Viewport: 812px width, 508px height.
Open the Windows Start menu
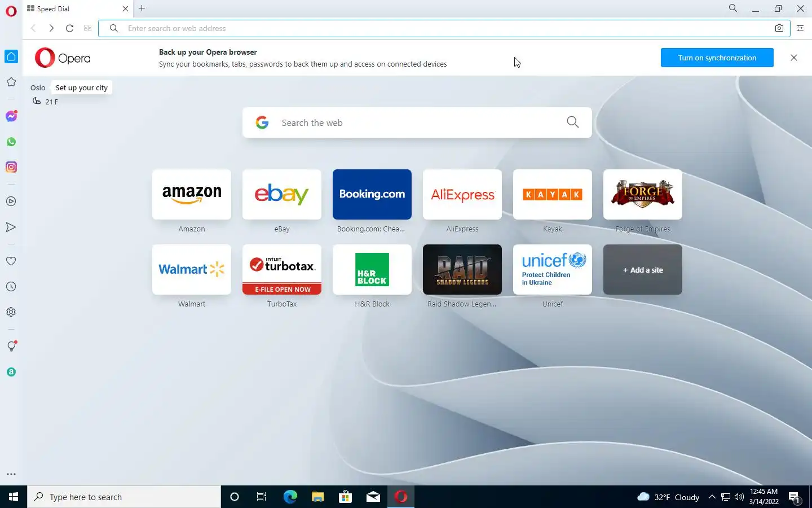(14, 497)
